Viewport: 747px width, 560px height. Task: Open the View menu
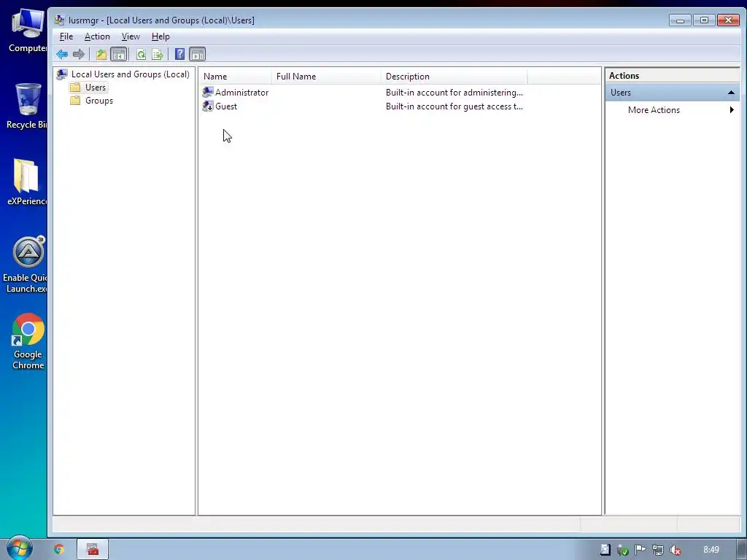pyautogui.click(x=131, y=36)
